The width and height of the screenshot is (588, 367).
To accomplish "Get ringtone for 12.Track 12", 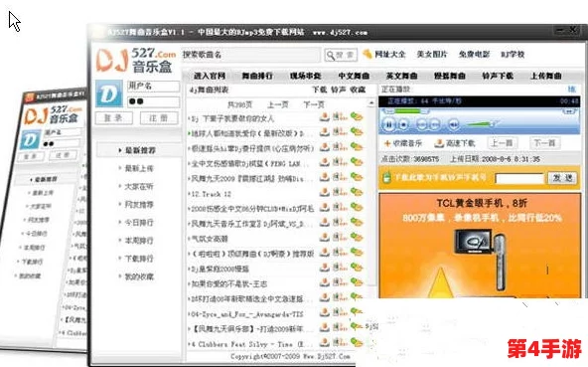I will (x=340, y=192).
